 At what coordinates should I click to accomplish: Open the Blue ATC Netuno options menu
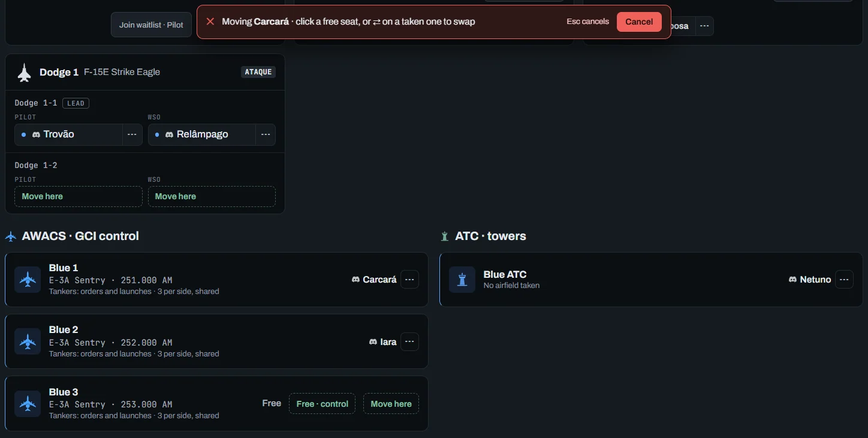tap(844, 280)
